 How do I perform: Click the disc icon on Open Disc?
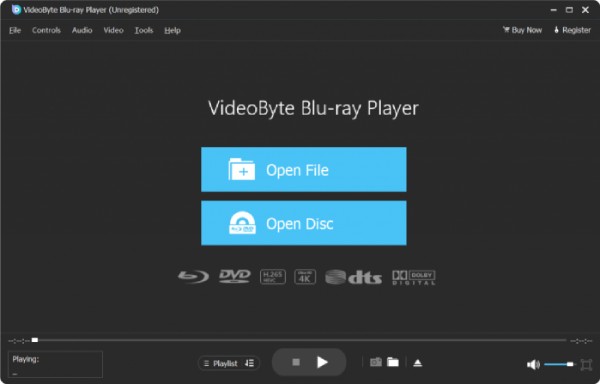242,223
